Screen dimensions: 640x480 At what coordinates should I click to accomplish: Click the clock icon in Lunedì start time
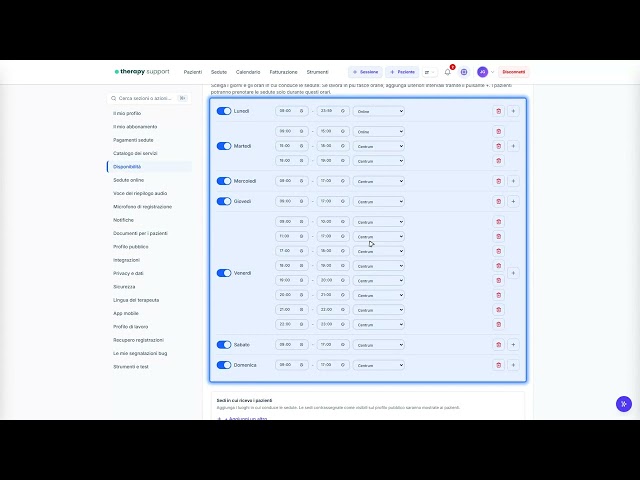302,111
